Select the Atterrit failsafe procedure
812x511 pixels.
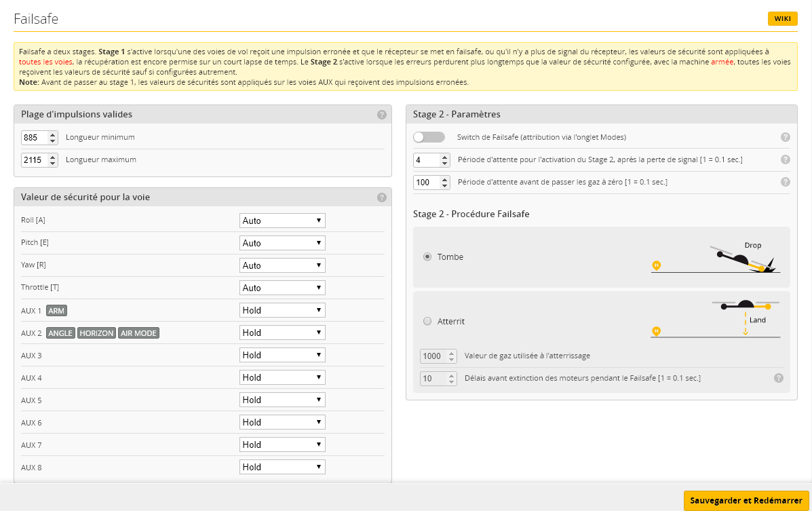(x=427, y=321)
